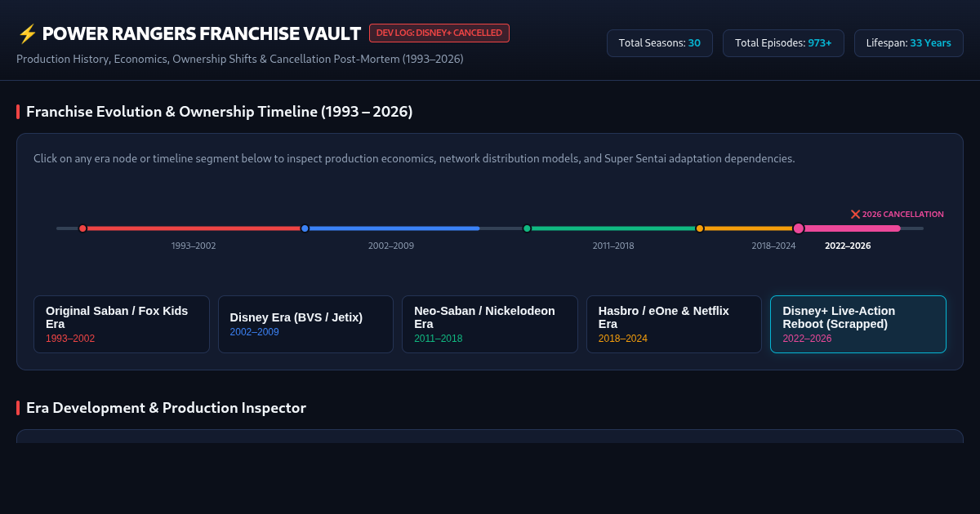Click the Total Episodes: 973+ stat pill

pyautogui.click(x=783, y=43)
